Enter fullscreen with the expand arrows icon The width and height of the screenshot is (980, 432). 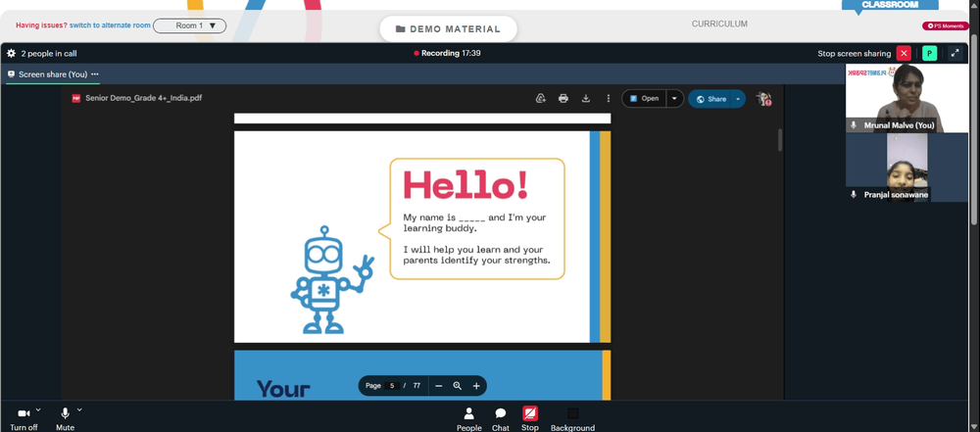[955, 53]
